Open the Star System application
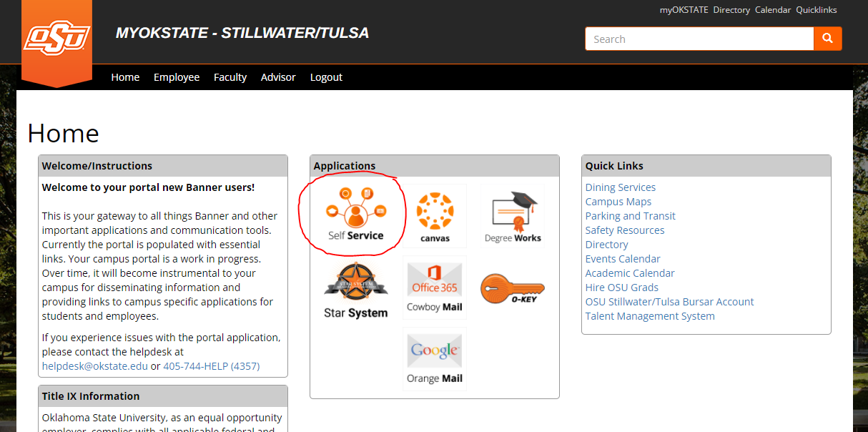The image size is (868, 432). coord(355,290)
